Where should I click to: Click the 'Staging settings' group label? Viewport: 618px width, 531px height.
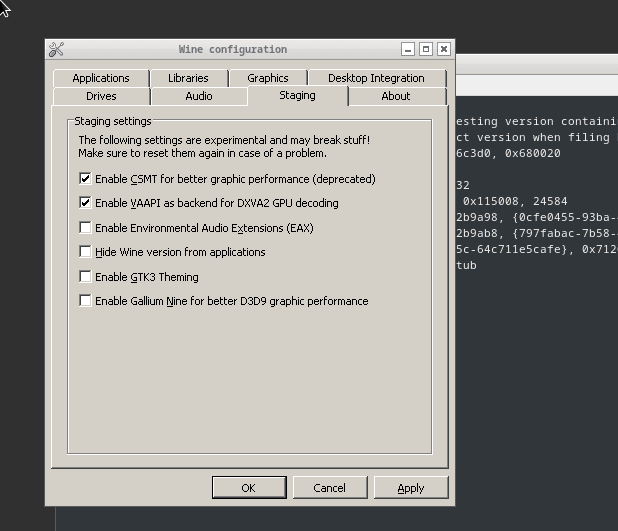[x=113, y=121]
